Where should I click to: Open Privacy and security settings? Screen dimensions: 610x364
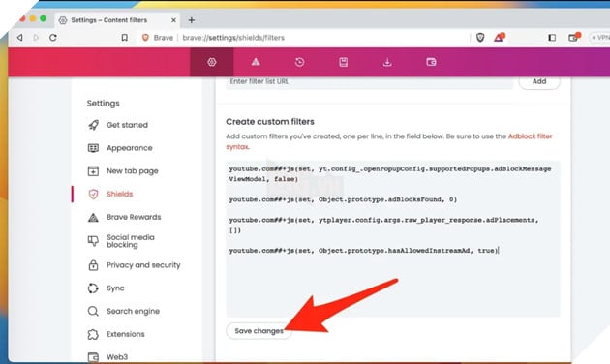(x=143, y=265)
